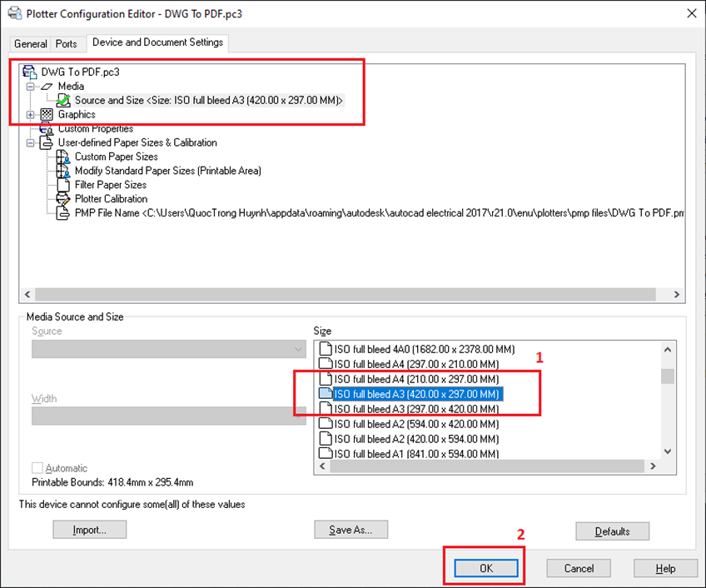Image resolution: width=706 pixels, height=588 pixels.
Task: Expand the Graphics tree node
Action: [x=31, y=115]
